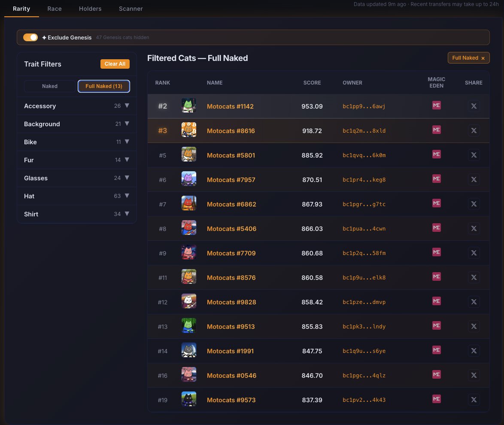
Task: Expand the Hat trait filter
Action: pos(76,196)
